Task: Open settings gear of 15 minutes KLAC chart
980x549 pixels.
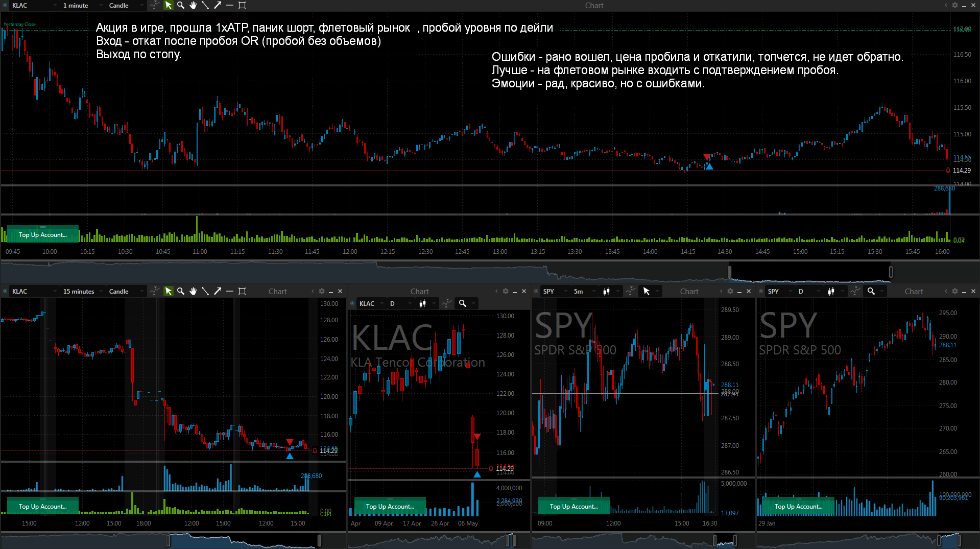Action: (x=322, y=291)
